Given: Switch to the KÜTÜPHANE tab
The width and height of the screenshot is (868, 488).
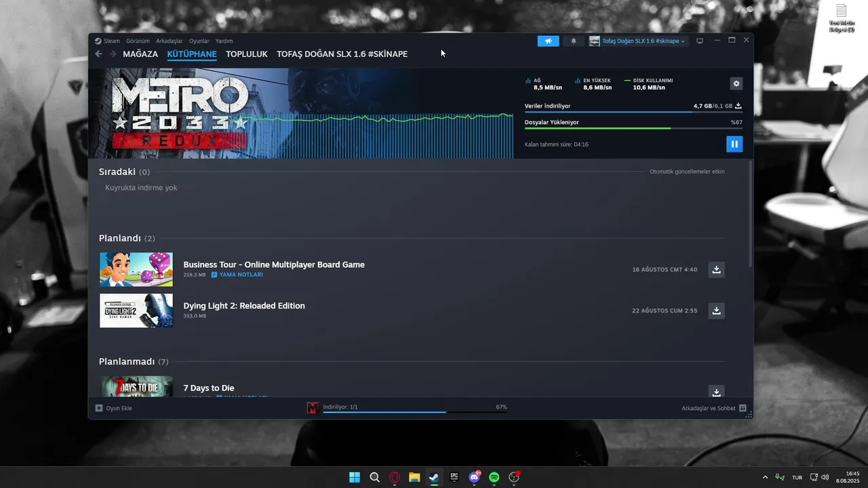Looking at the screenshot, I should coord(192,54).
